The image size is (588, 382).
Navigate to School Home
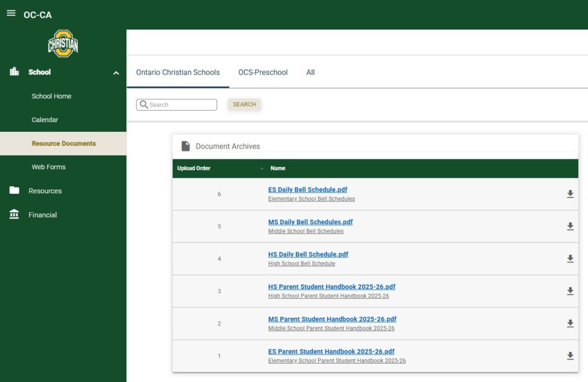coord(52,96)
